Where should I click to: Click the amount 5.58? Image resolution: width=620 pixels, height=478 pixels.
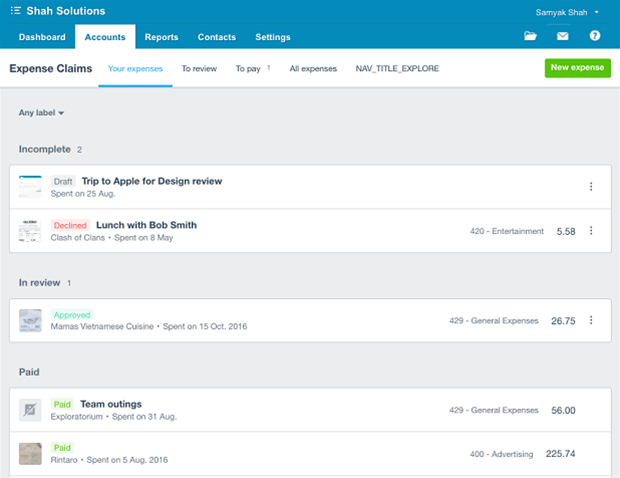566,231
